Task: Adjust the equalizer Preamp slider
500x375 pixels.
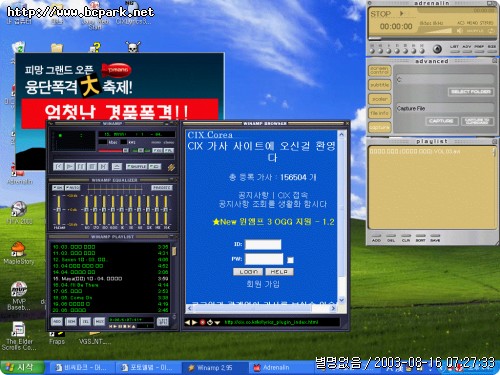Action: 59,209
